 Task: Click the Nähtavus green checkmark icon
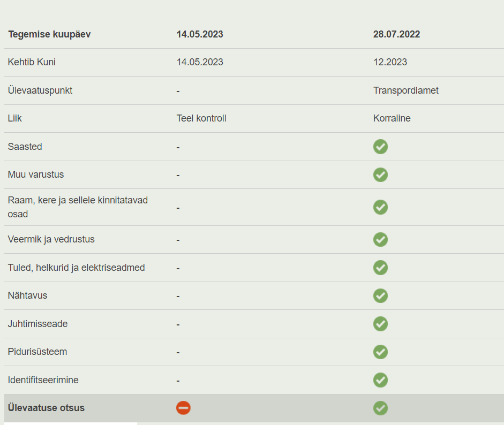tap(380, 295)
